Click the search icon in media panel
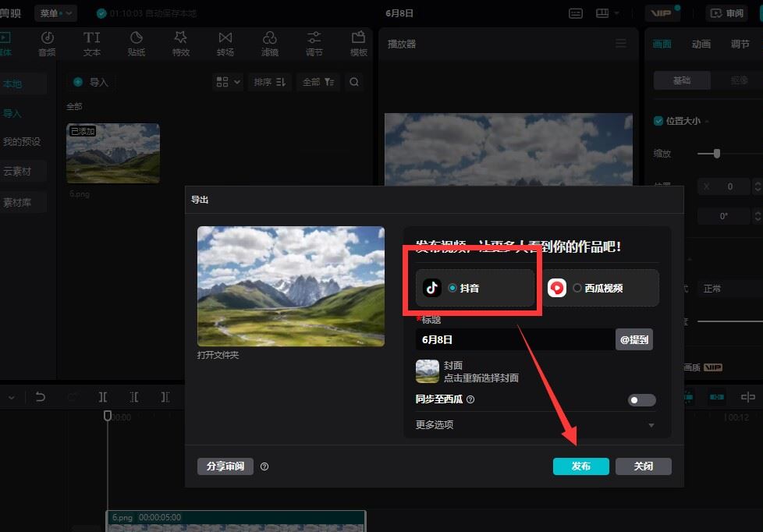763x532 pixels. tap(354, 82)
